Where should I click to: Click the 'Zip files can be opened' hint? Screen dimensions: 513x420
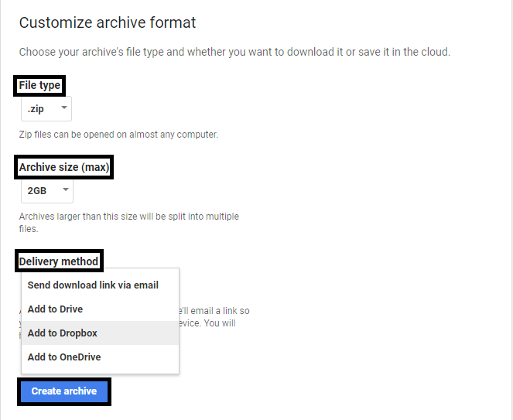pyautogui.click(x=118, y=134)
